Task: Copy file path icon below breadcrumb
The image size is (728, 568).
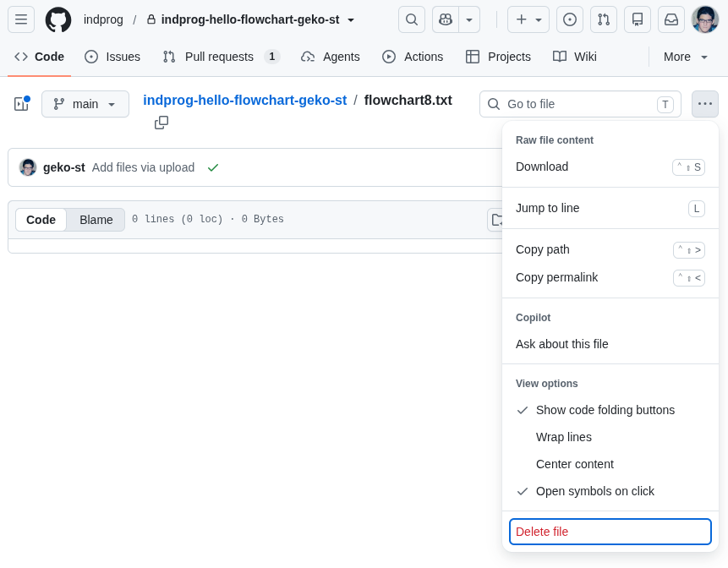Action: coord(161,123)
